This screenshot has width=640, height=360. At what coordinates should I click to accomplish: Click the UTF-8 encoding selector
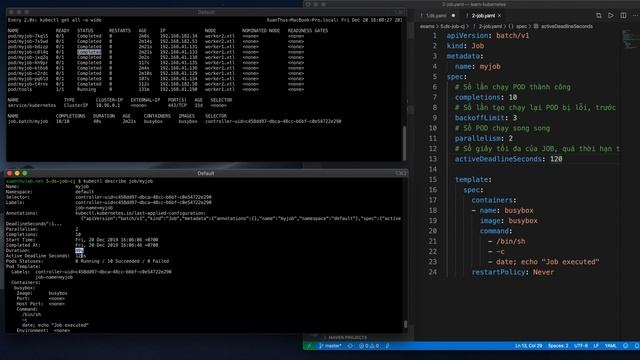[580, 346]
